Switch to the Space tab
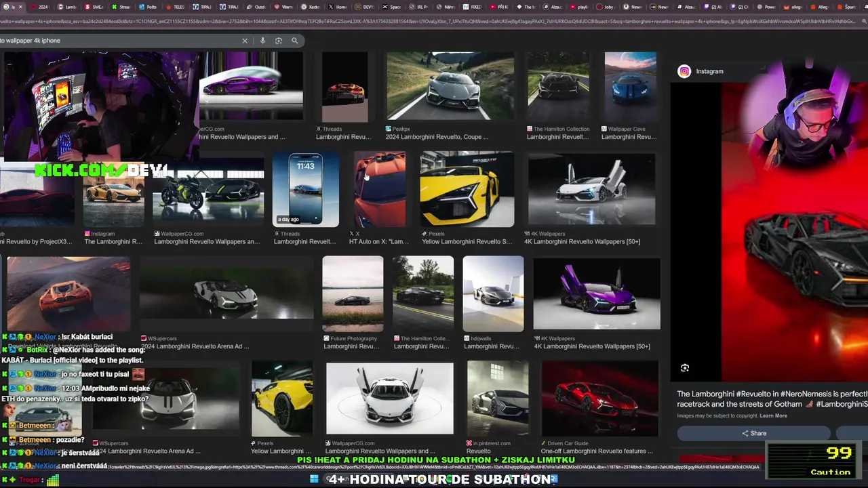Viewport: 868px width, 488px height. coord(393,7)
